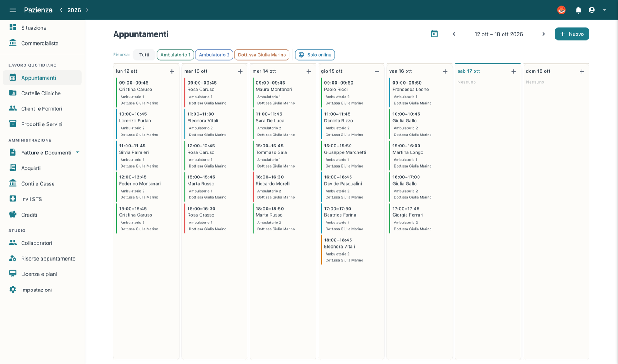
Task: Go to next year after 2026
Action: (87, 10)
